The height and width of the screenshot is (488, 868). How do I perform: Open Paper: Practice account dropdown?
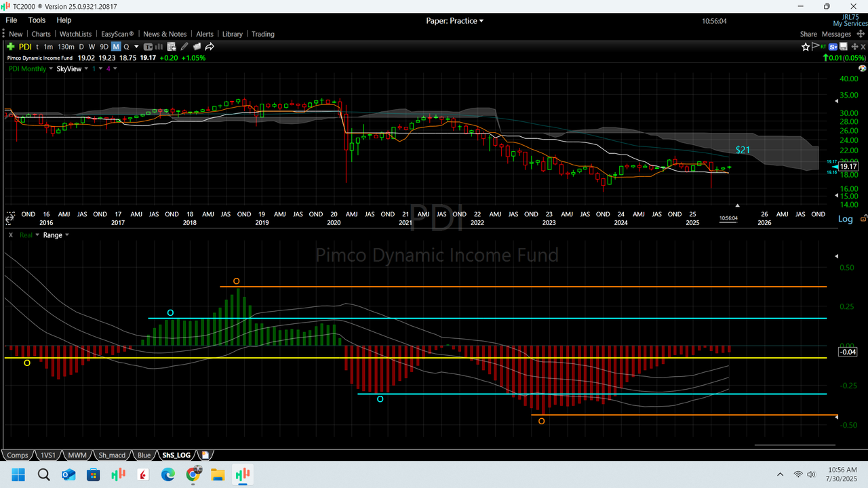click(x=454, y=21)
